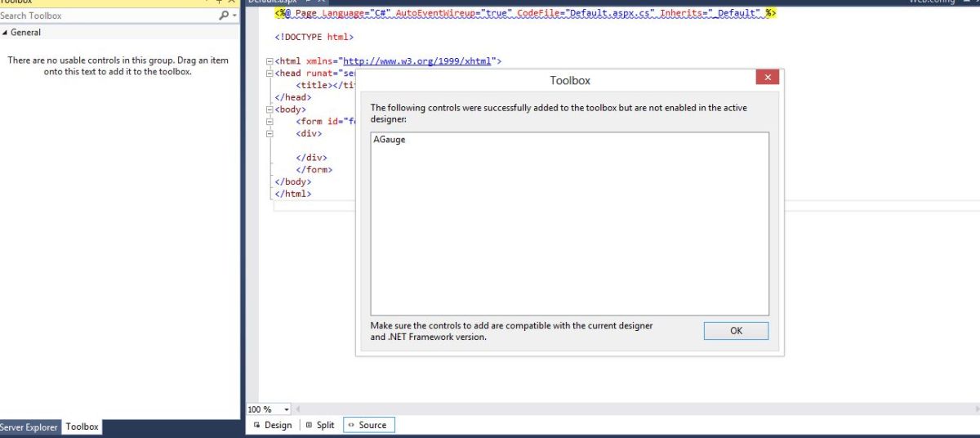The height and width of the screenshot is (438, 980).
Task: Switch to the Server Explorer tab
Action: pos(29,427)
